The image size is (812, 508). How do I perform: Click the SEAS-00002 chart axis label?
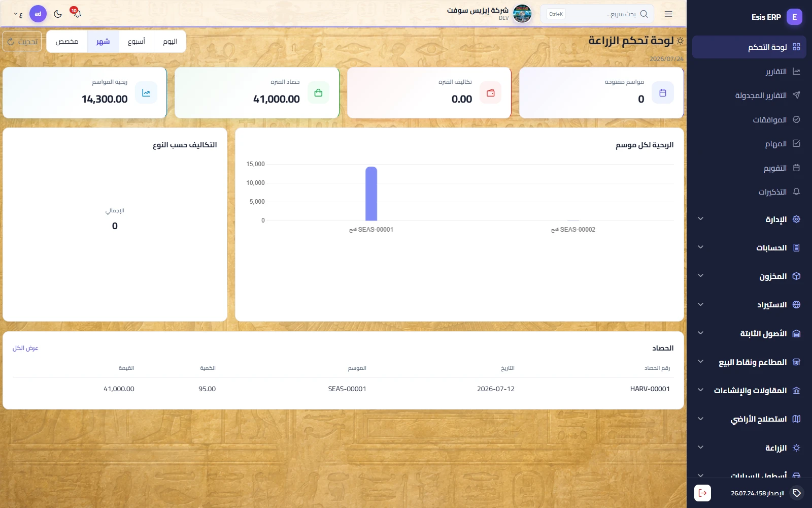pos(573,230)
